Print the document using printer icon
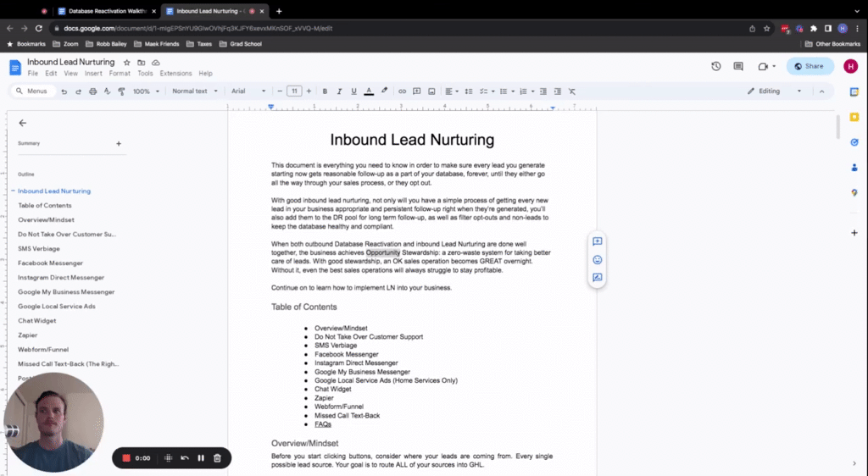 [92, 91]
